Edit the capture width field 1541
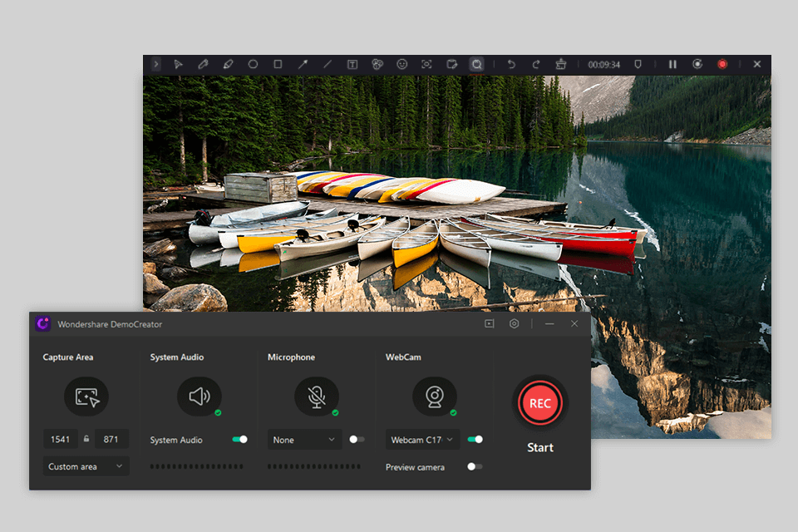The height and width of the screenshot is (532, 798). 61,439
